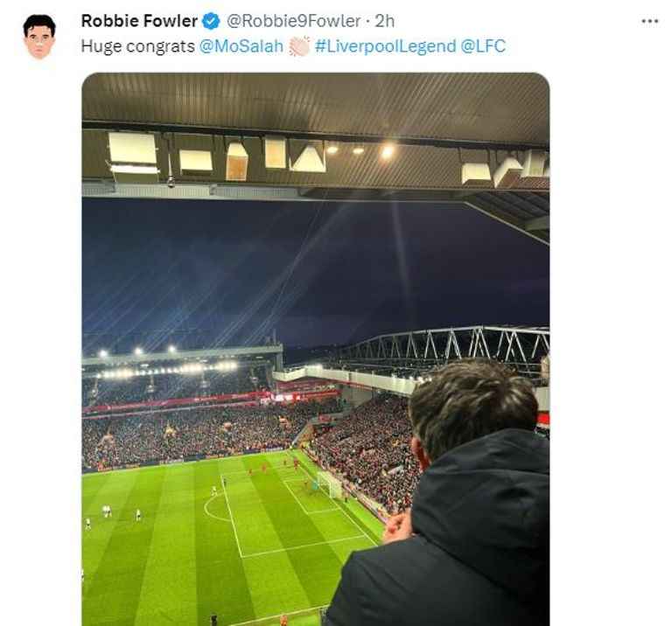Click the blue verified badge
This screenshot has width=672, height=626.
212,21
